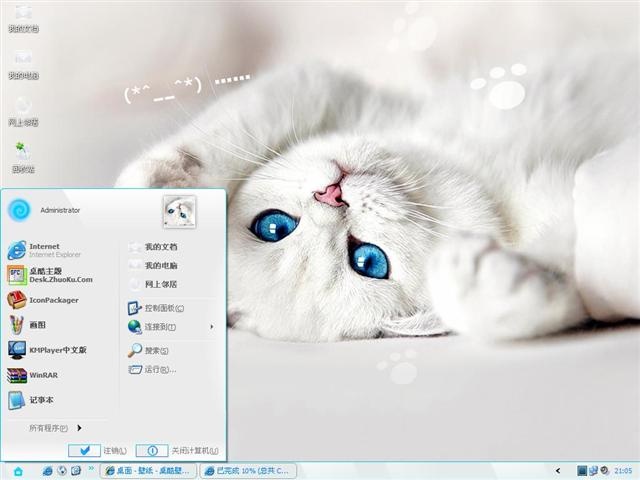Click the start button home icon on the taskbar
This screenshot has height=480, width=640.
point(18,471)
